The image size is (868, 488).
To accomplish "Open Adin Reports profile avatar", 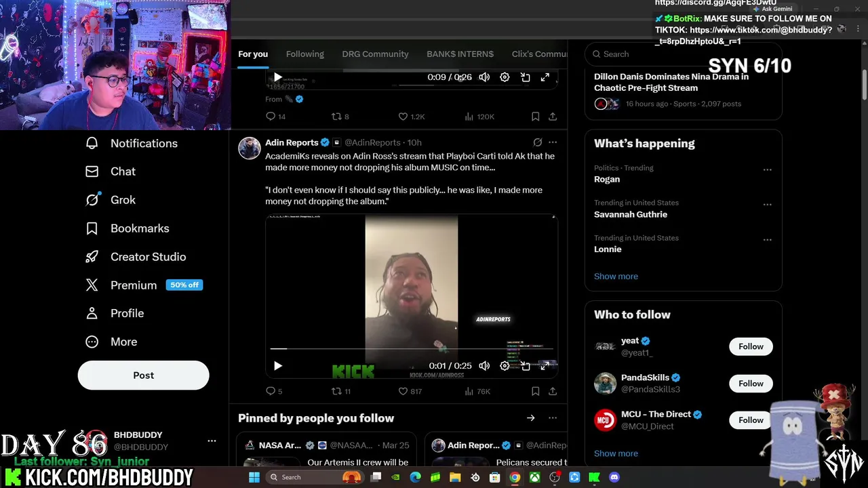I will click(x=249, y=148).
